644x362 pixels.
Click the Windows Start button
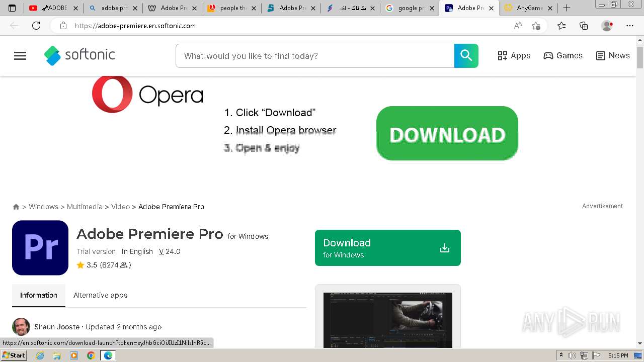pos(14,355)
